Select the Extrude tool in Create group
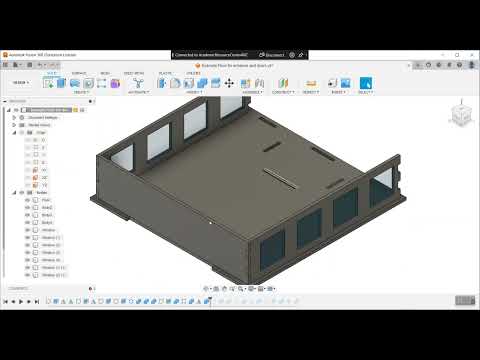The width and height of the screenshot is (480, 360). point(61,83)
